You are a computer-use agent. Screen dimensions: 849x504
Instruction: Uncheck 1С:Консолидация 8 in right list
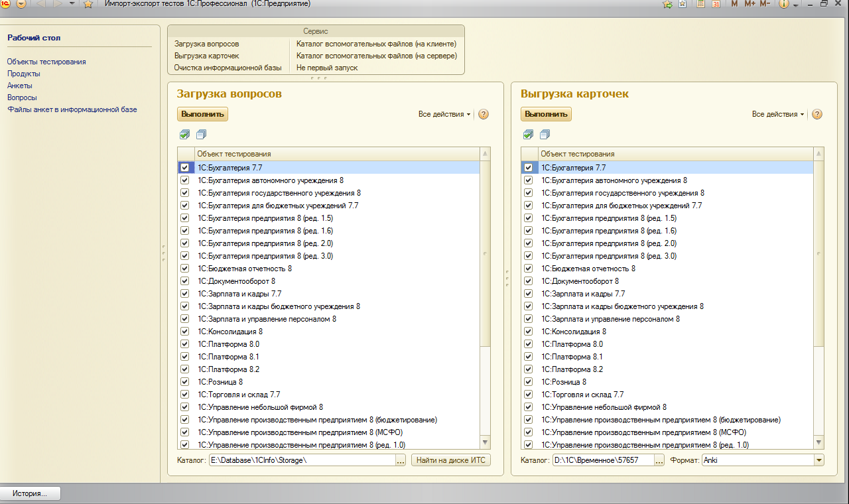(528, 332)
